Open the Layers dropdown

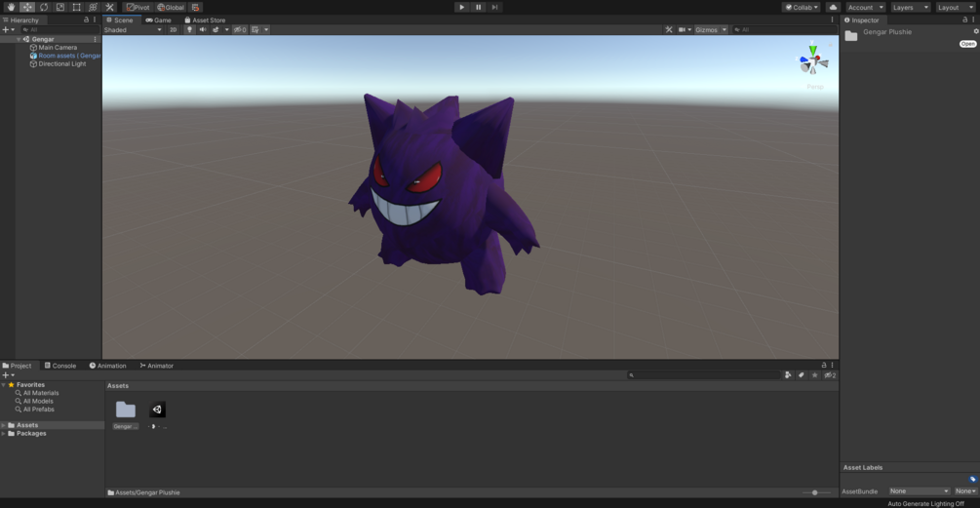[x=910, y=7]
